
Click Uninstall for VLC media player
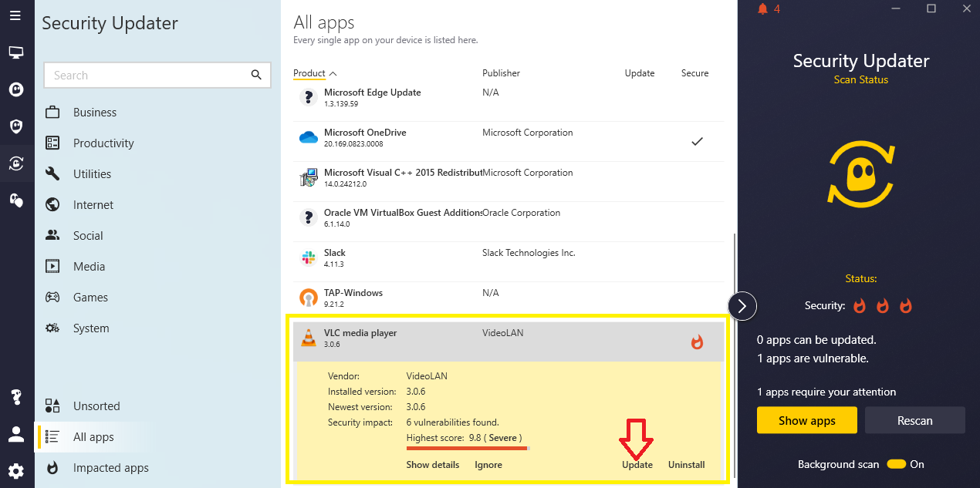(687, 465)
